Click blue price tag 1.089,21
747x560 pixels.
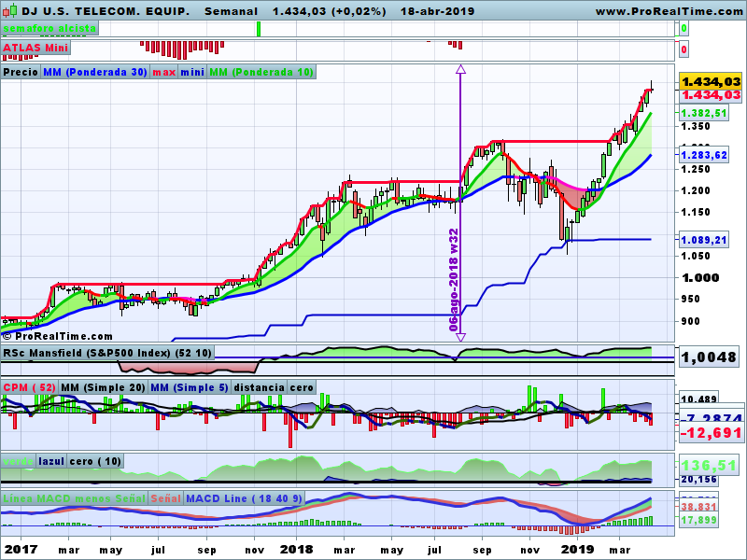(704, 240)
